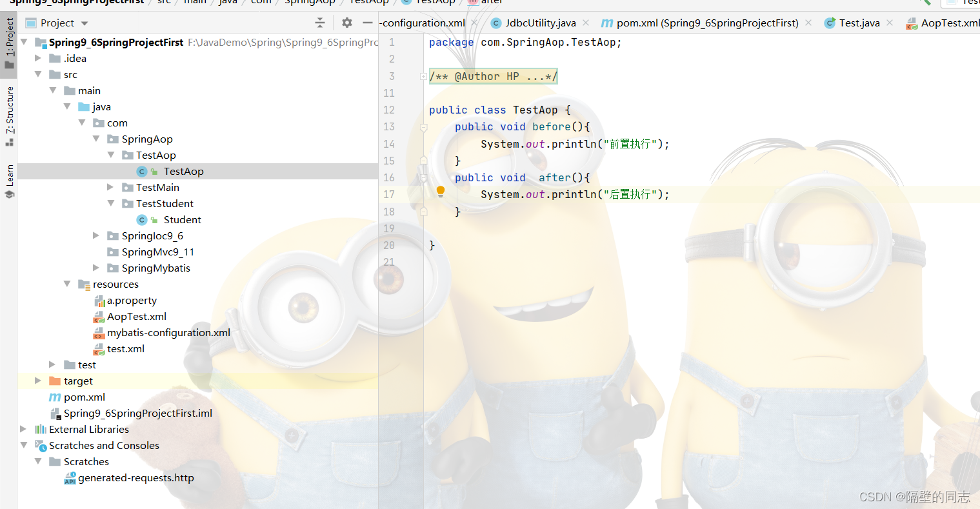
Task: Click generated-requests.http API file icon
Action: click(70, 478)
